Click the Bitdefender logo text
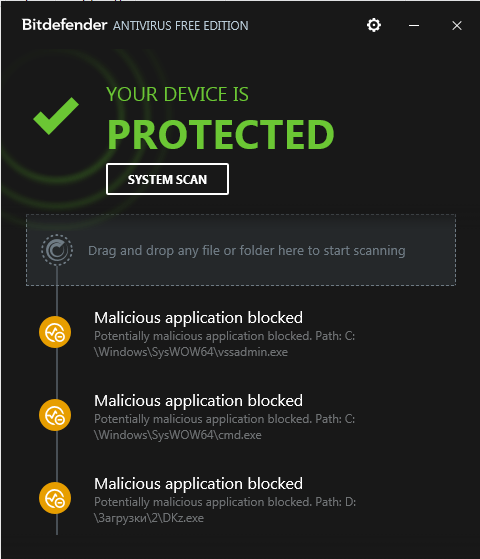Image resolution: width=480 pixels, height=559 pixels. (65, 25)
